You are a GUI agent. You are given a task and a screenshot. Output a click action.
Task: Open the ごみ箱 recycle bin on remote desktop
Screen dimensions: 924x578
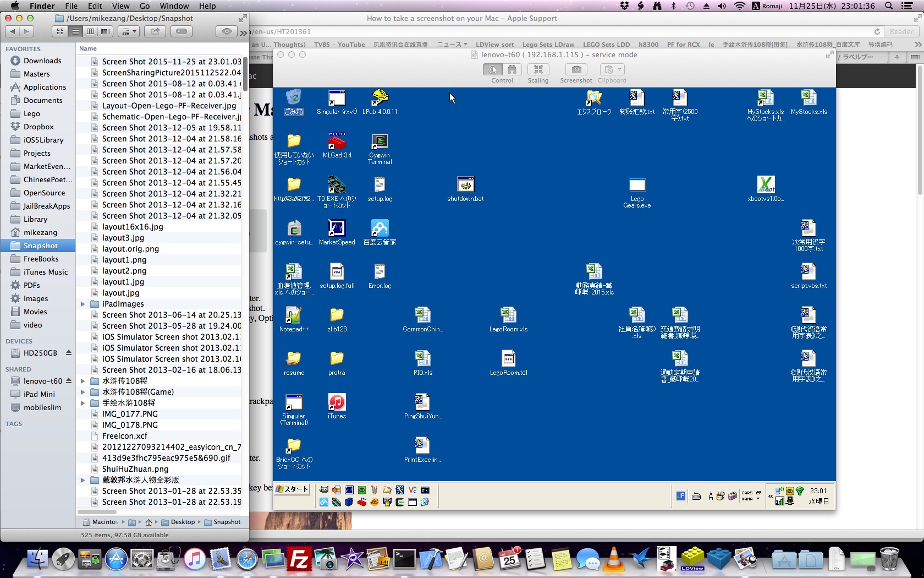294,102
